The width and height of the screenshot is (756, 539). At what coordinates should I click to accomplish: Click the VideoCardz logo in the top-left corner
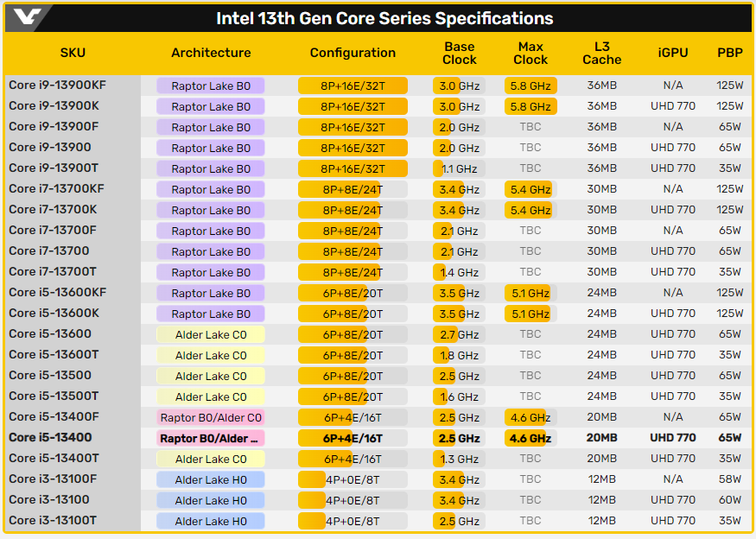(28, 17)
